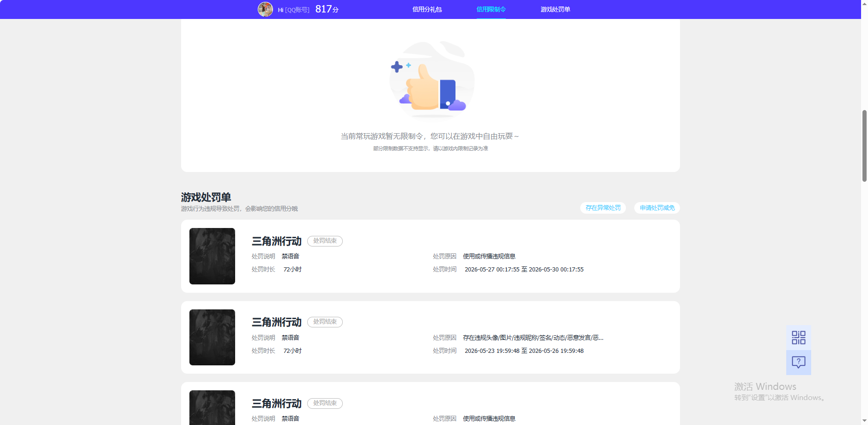This screenshot has height=425, width=868.
Task: Click 三角洲行动 title of second penalty card
Action: click(x=276, y=322)
